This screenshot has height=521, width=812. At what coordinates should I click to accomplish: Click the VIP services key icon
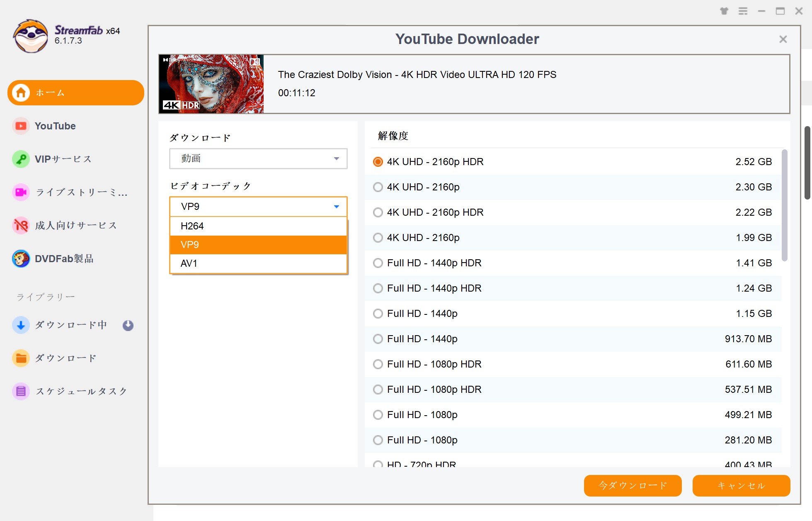21,159
